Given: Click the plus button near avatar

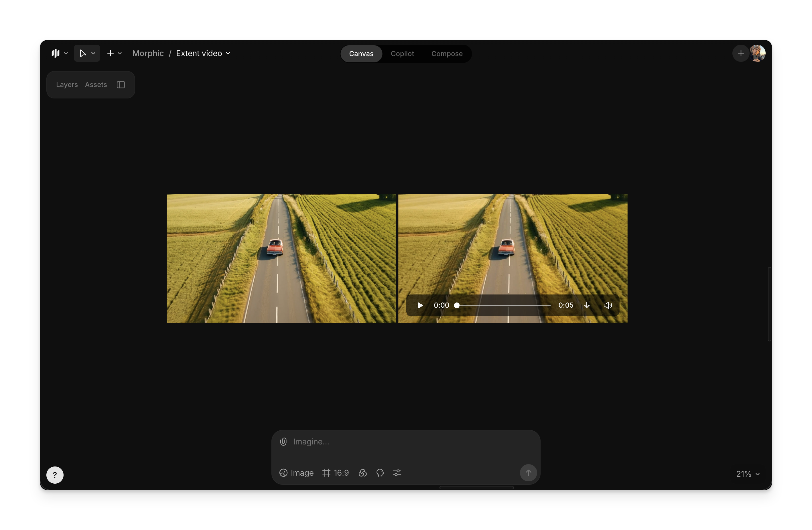Looking at the screenshot, I should tap(741, 53).
